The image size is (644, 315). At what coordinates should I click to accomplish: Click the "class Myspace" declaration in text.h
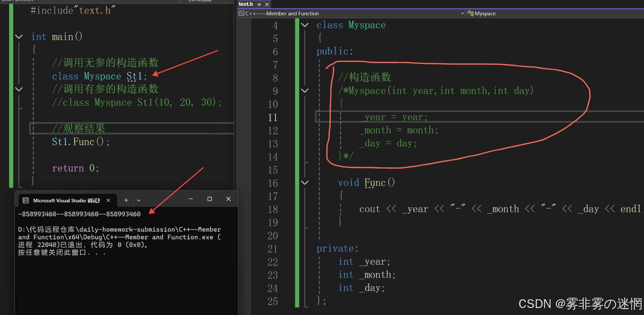pyautogui.click(x=351, y=25)
